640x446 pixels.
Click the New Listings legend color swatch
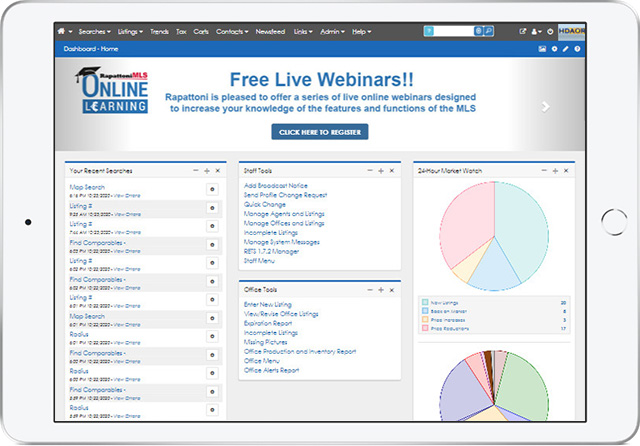pyautogui.click(x=426, y=301)
